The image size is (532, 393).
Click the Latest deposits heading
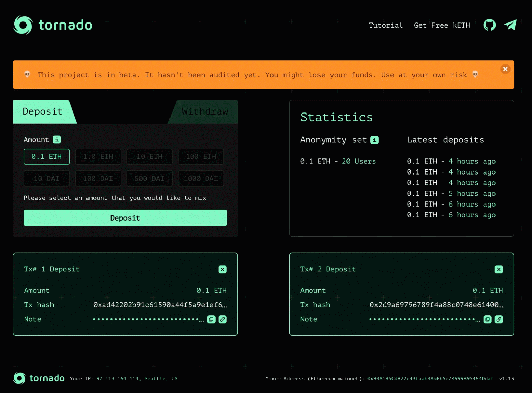click(x=445, y=140)
